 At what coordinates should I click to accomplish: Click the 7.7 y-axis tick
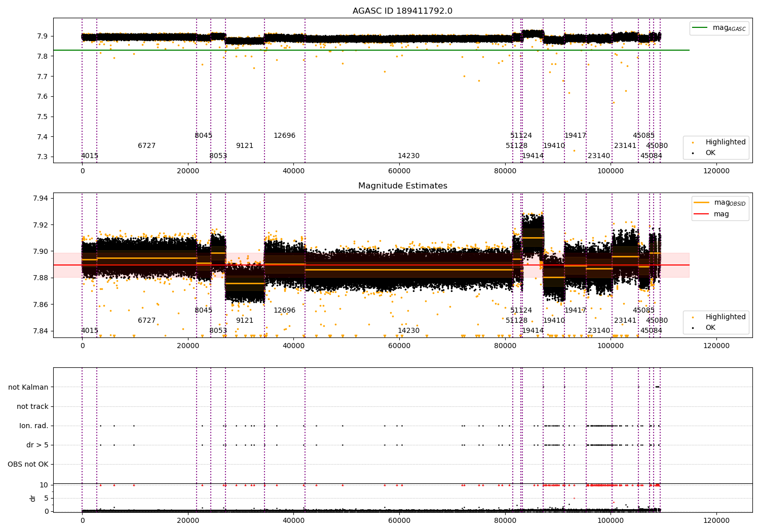43,77
